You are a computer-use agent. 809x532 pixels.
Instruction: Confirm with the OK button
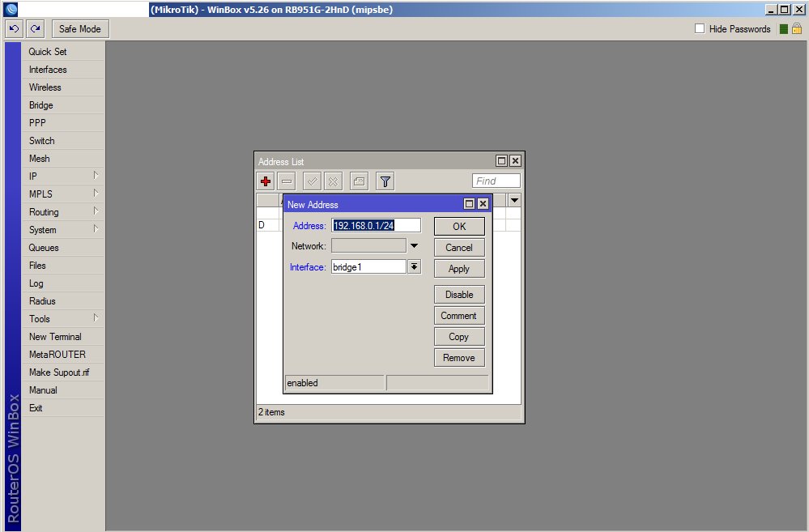(x=459, y=227)
